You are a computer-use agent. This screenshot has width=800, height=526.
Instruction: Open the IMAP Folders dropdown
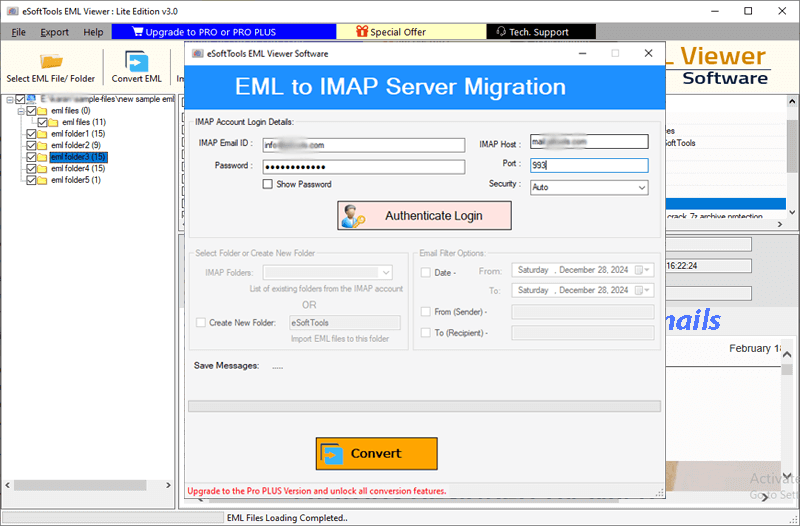click(386, 272)
